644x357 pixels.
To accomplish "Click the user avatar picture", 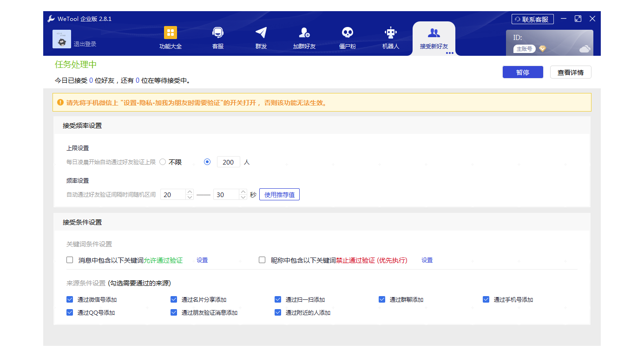I will (62, 39).
